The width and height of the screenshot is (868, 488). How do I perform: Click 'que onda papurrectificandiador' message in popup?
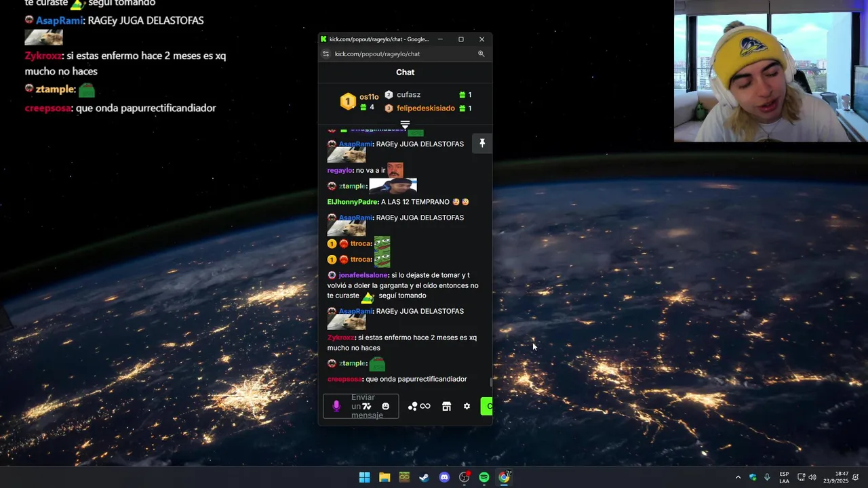tap(416, 379)
